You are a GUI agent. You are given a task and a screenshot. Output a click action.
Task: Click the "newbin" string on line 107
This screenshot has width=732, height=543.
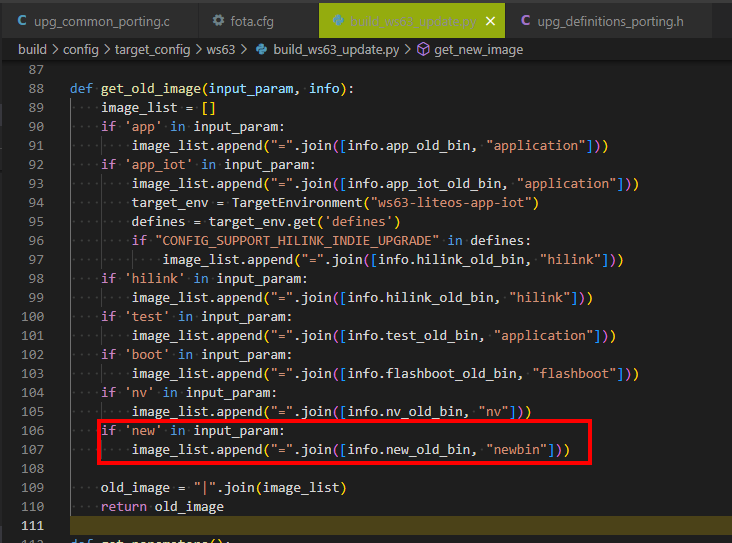pyautogui.click(x=516, y=450)
